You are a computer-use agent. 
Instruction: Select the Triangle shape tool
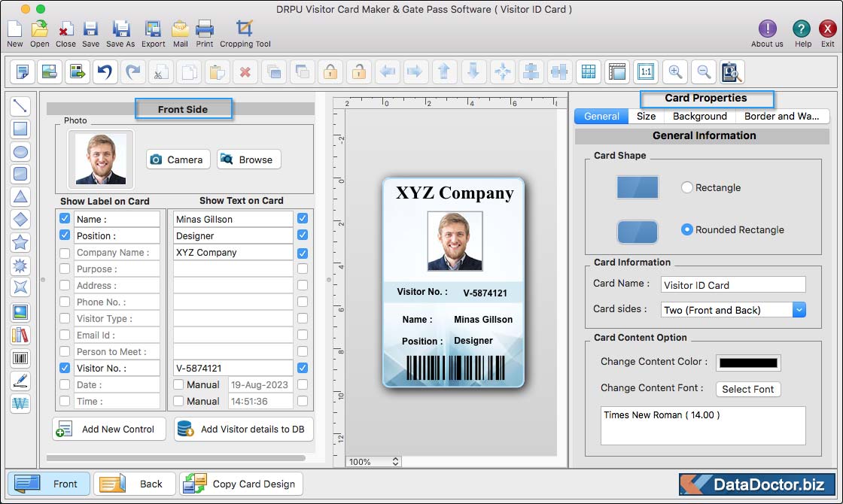[20, 196]
